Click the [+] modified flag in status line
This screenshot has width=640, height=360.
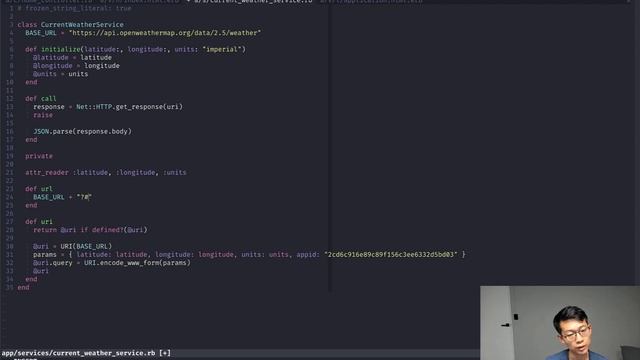pos(165,353)
